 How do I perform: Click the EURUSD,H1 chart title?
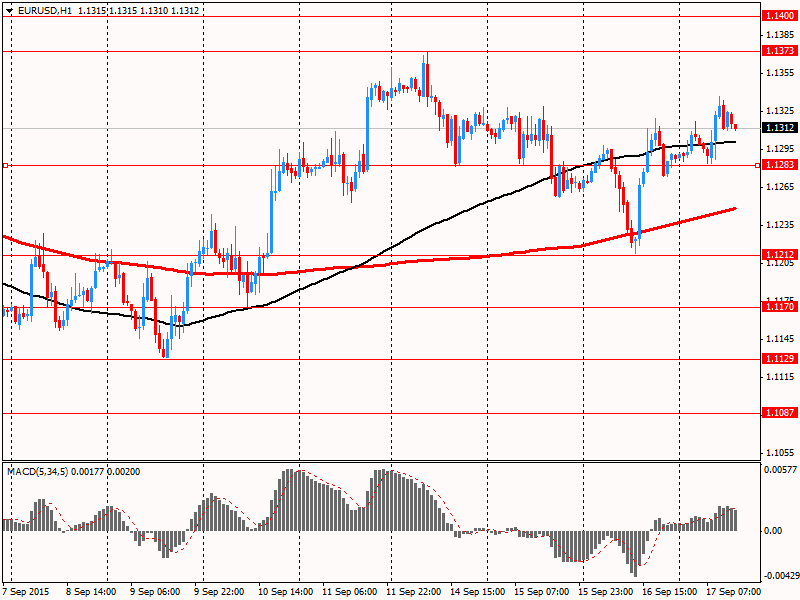click(45, 10)
